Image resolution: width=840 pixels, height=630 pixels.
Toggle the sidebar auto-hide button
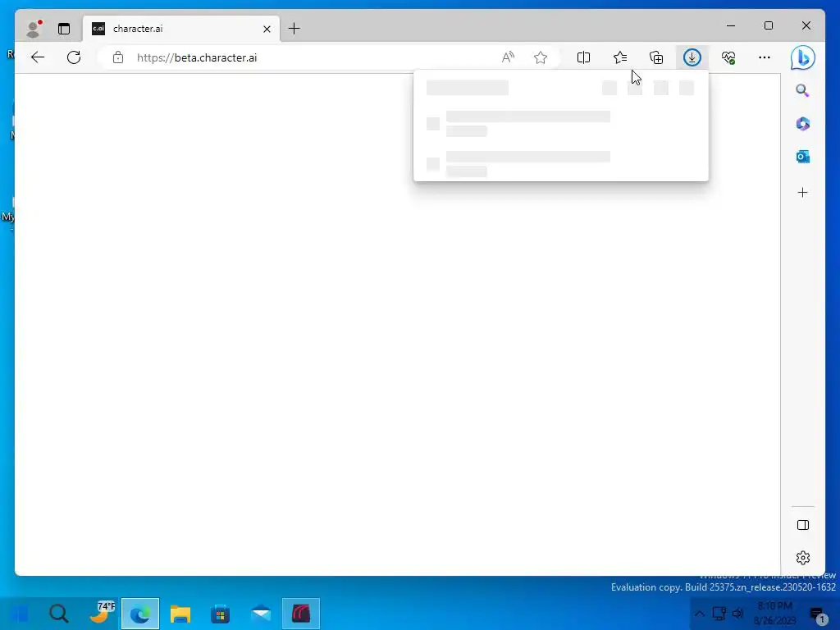pyautogui.click(x=802, y=525)
